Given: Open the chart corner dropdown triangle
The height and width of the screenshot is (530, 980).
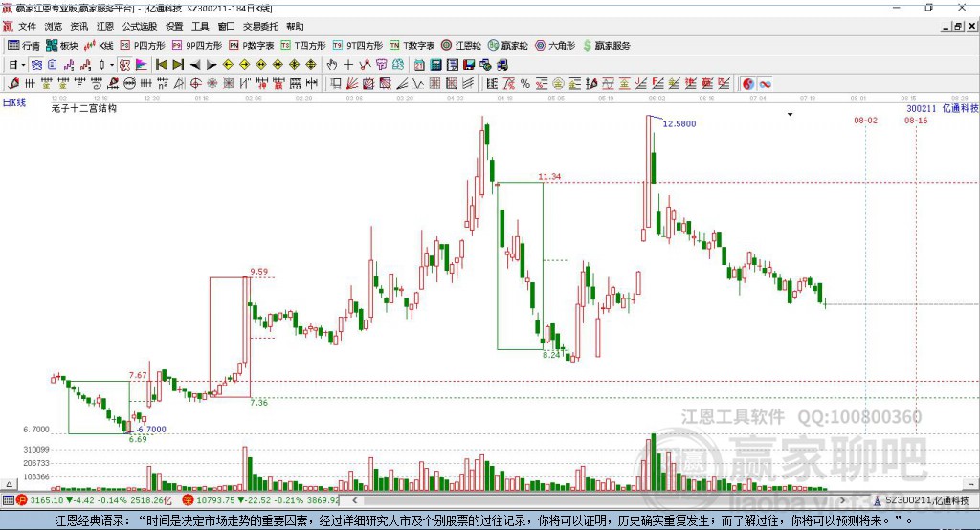Looking at the screenshot, I should (x=790, y=115).
